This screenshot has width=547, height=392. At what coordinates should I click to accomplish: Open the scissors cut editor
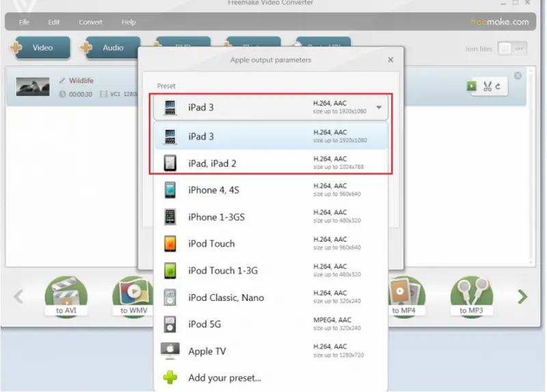click(488, 86)
